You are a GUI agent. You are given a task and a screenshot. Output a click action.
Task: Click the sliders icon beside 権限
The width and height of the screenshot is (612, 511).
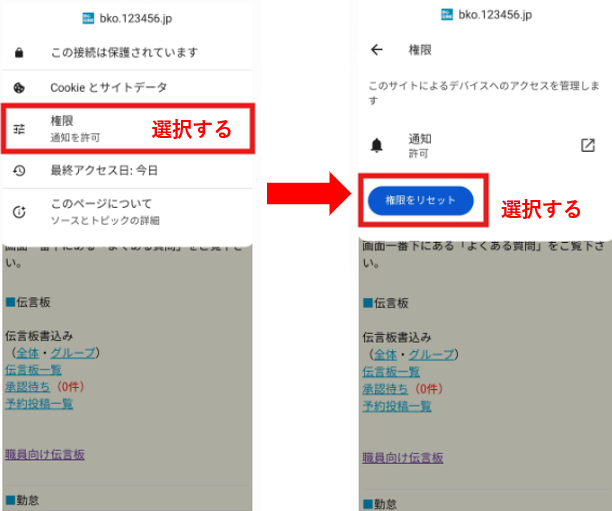19,129
